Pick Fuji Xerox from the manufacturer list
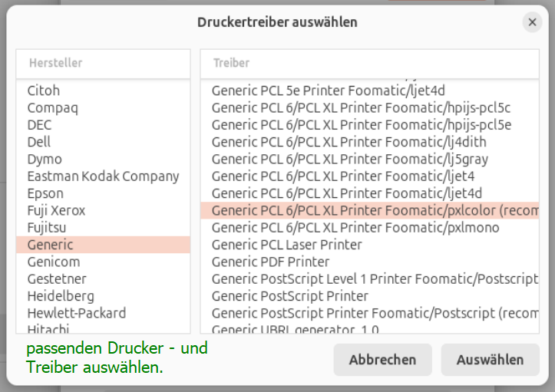This screenshot has height=392, width=555. coord(56,210)
